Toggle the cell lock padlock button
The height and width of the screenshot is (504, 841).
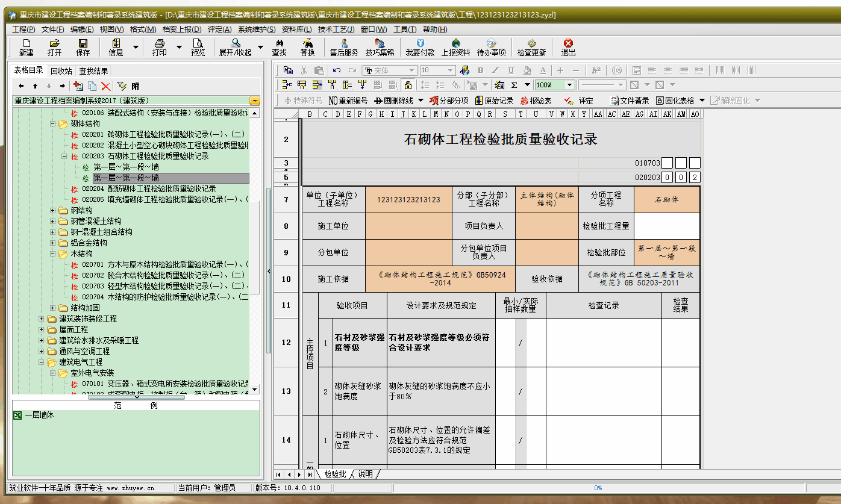pyautogui.click(x=408, y=85)
